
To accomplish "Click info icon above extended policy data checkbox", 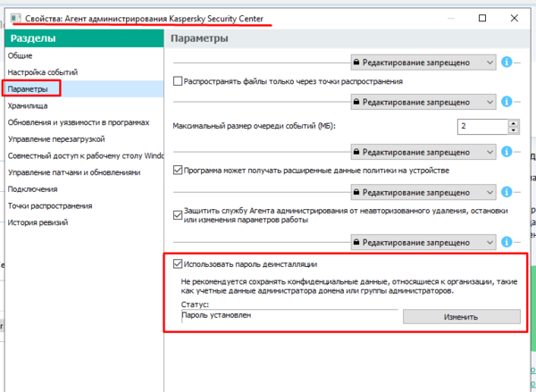I will pos(507,152).
